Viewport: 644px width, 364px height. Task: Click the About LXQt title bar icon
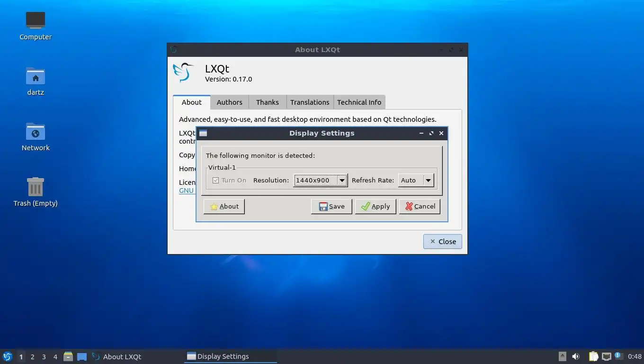pyautogui.click(x=173, y=49)
